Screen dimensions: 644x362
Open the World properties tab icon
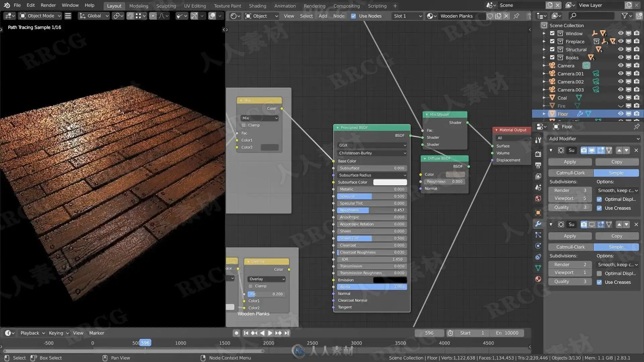[538, 199]
